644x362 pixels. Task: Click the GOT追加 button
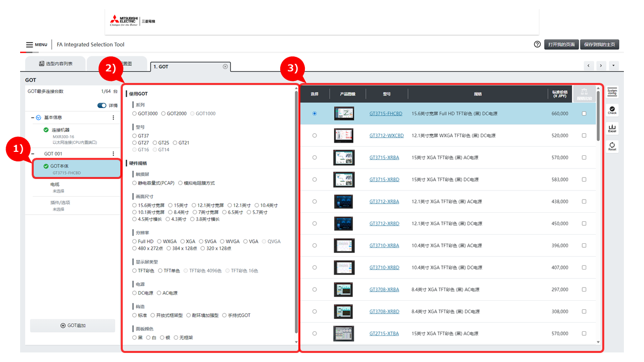pos(72,325)
